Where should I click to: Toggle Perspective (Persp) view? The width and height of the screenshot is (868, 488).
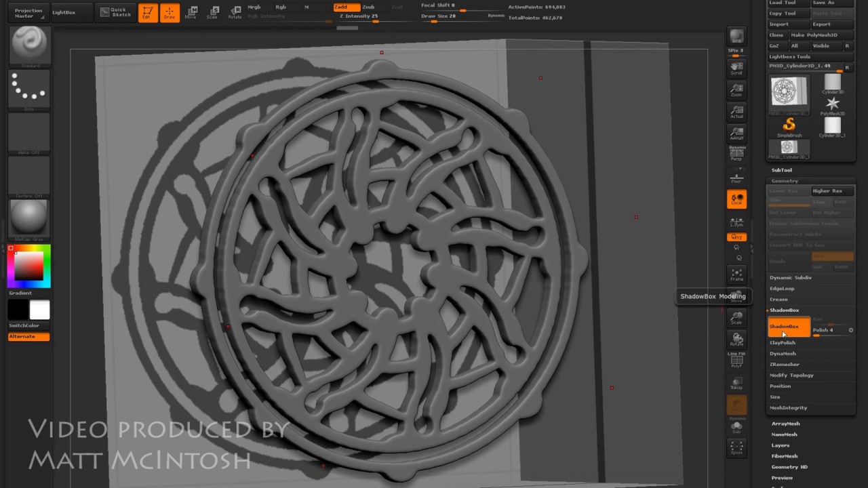pos(736,155)
